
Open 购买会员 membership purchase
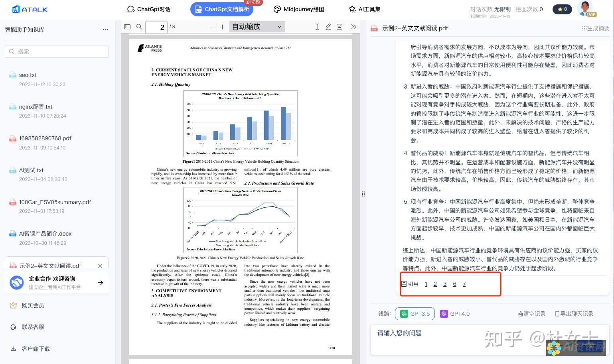click(33, 305)
